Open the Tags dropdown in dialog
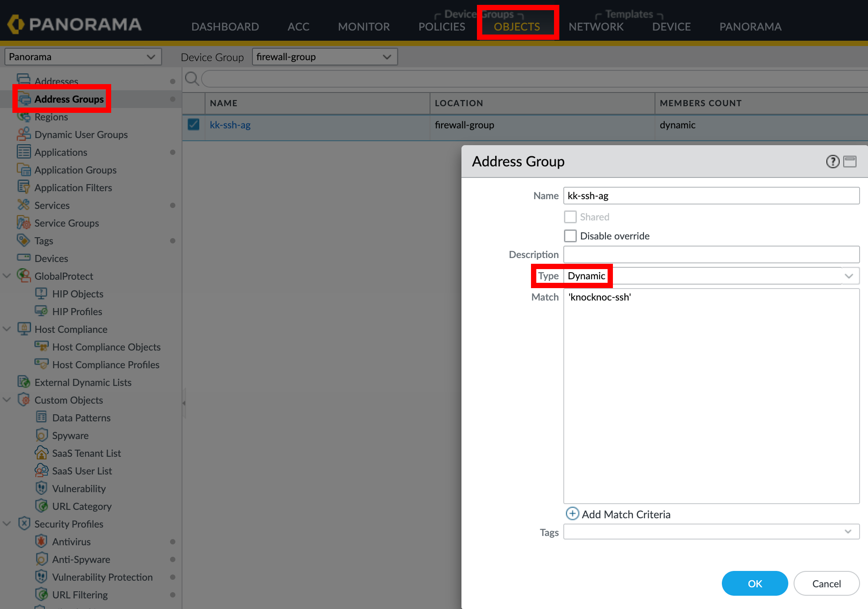This screenshot has height=609, width=868. pyautogui.click(x=848, y=532)
